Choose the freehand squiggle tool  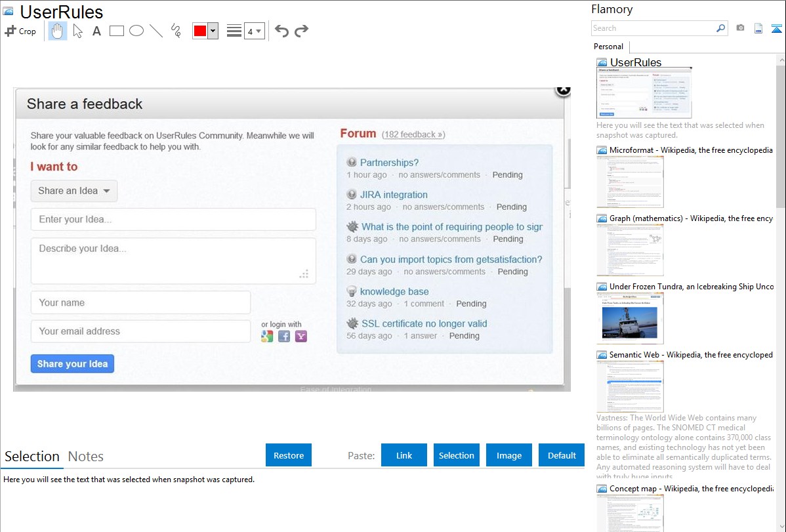[x=176, y=31]
